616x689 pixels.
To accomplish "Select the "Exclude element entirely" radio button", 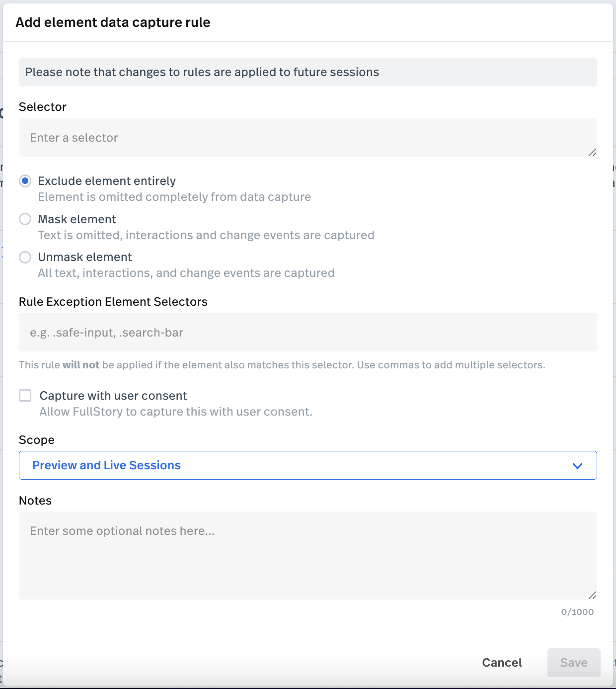I will (x=25, y=181).
